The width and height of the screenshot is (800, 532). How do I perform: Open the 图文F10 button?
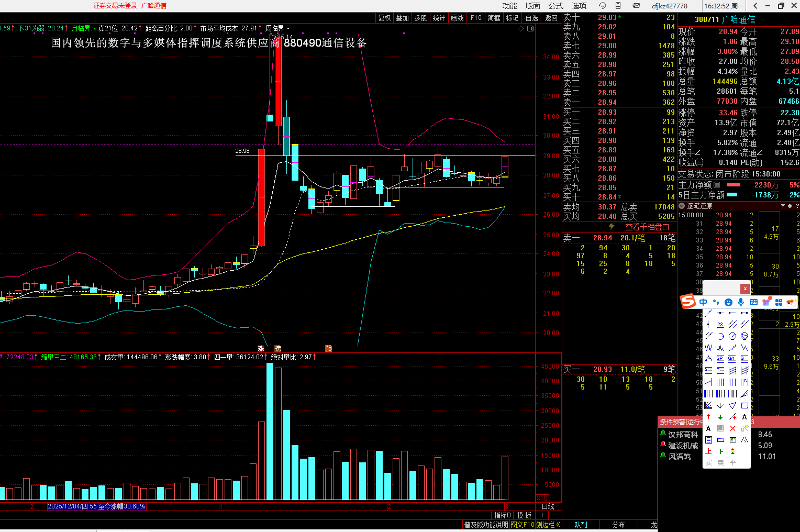click(523, 525)
